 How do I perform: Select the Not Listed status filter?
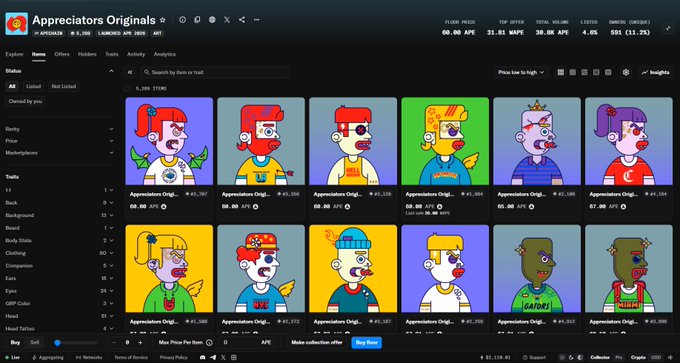(63, 86)
